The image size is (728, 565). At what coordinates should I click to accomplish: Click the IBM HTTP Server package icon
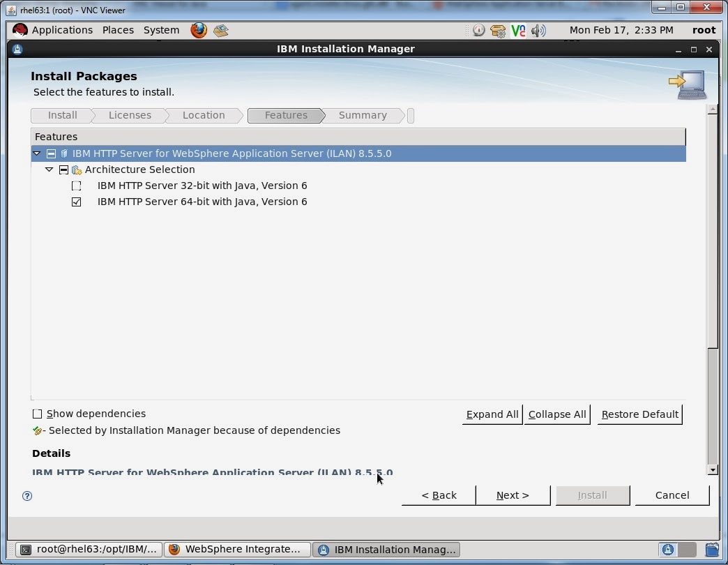(63, 153)
